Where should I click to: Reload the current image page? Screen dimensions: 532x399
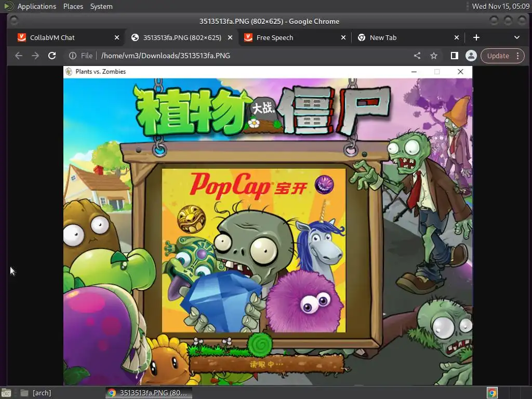(52, 56)
